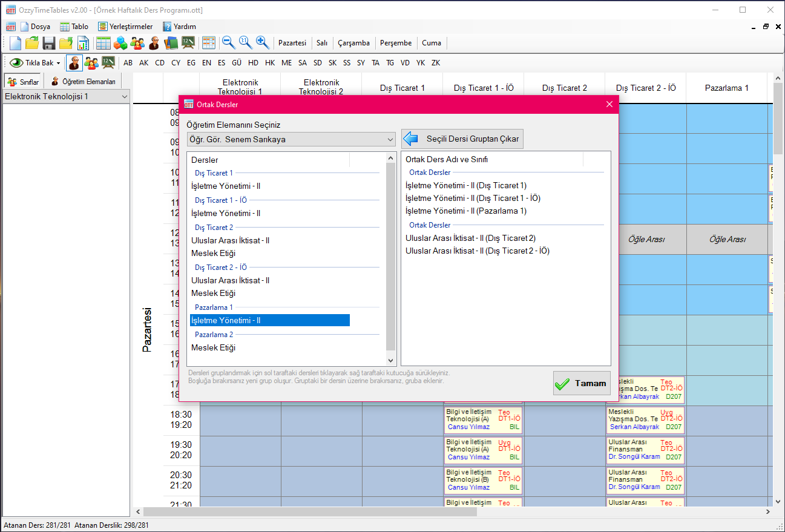Viewport: 785px width, 532px height.
Task: Open the Save icon on the toolbar
Action: pyautogui.click(x=48, y=42)
